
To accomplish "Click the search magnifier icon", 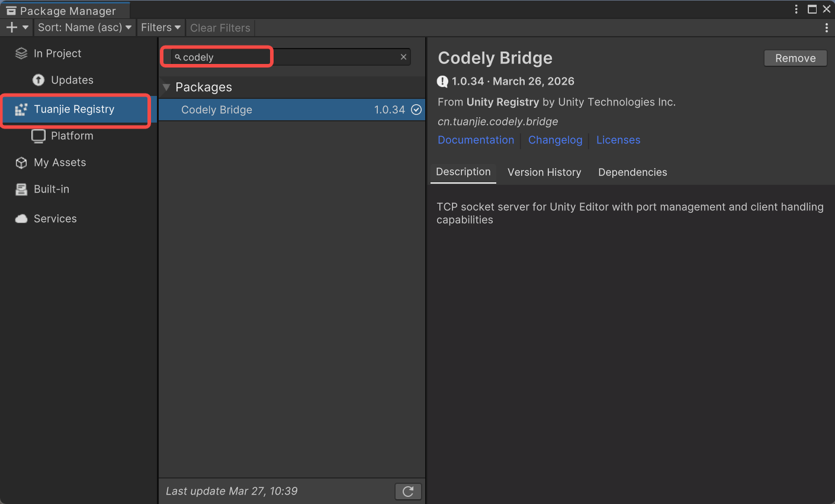I will tap(178, 57).
